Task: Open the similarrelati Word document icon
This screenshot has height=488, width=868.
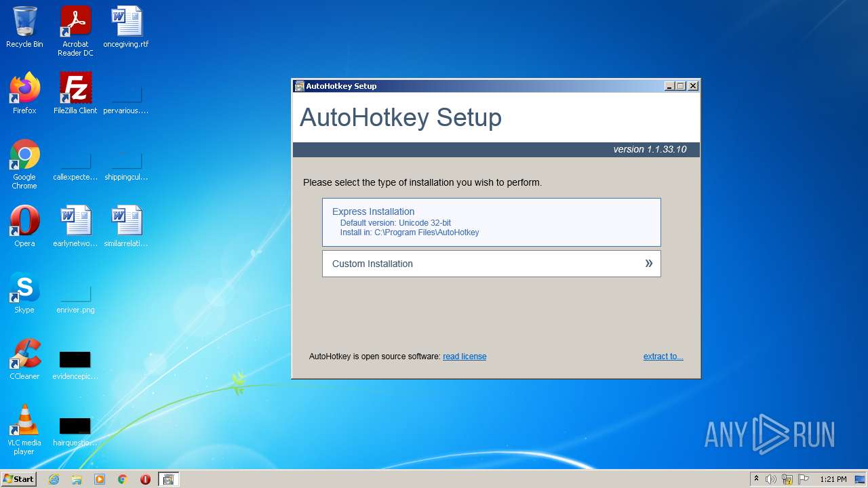Action: click(126, 226)
